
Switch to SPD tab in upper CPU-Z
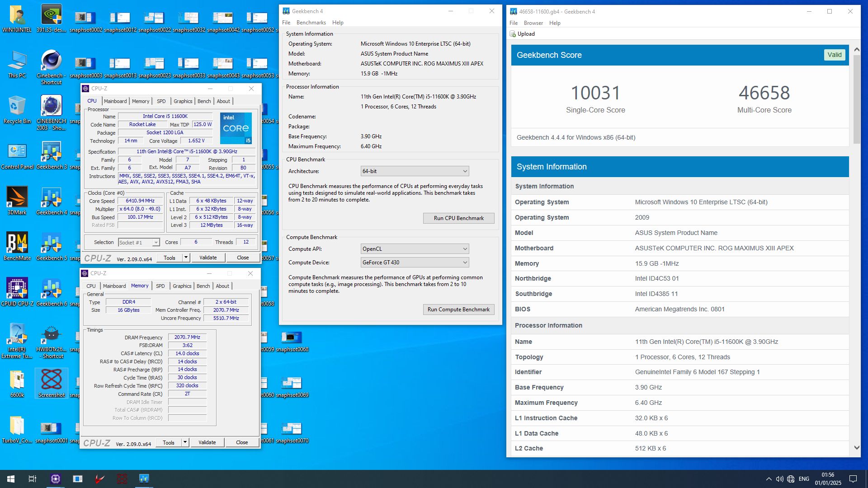[x=161, y=101]
